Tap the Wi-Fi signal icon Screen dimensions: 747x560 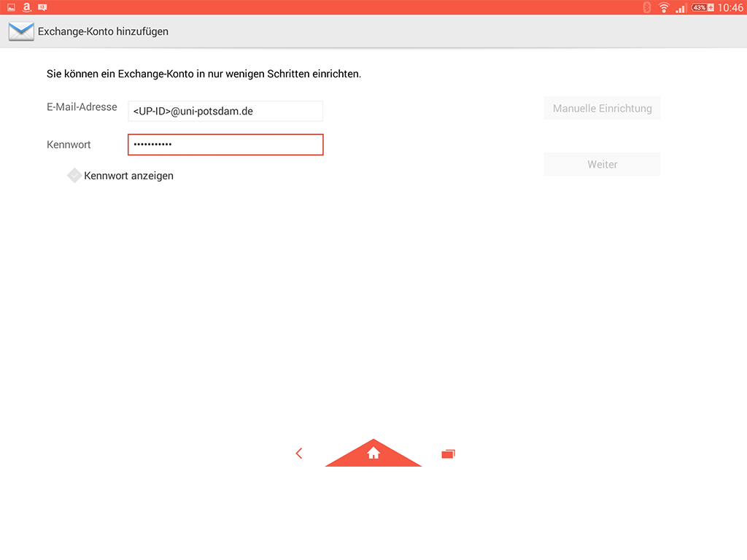(663, 7)
